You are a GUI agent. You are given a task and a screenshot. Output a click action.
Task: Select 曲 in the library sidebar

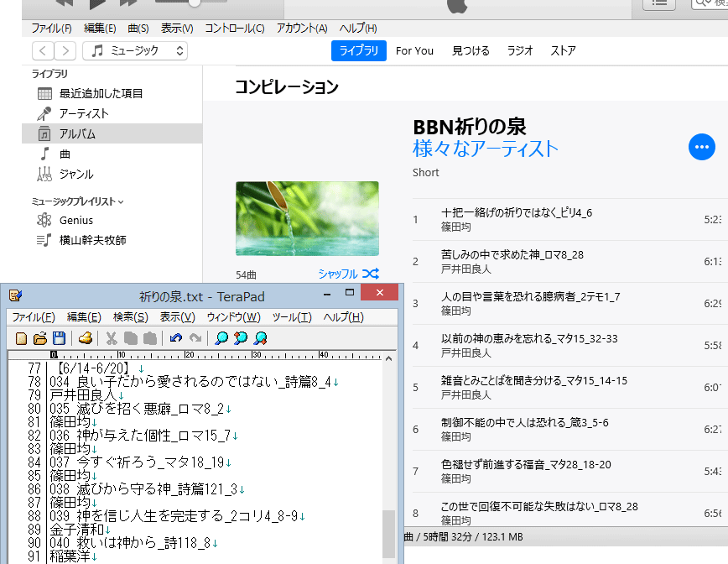coord(112,154)
